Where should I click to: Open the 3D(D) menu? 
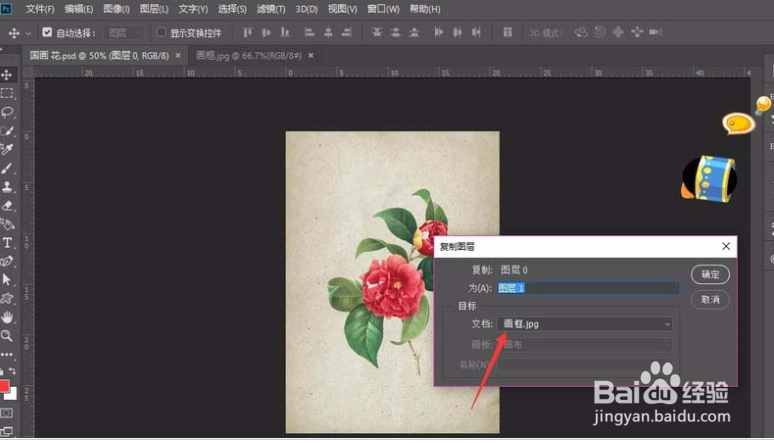[x=307, y=9]
